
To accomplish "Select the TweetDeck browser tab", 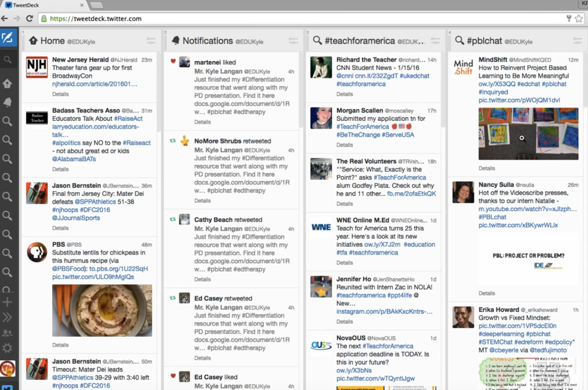I will tap(44, 5).
